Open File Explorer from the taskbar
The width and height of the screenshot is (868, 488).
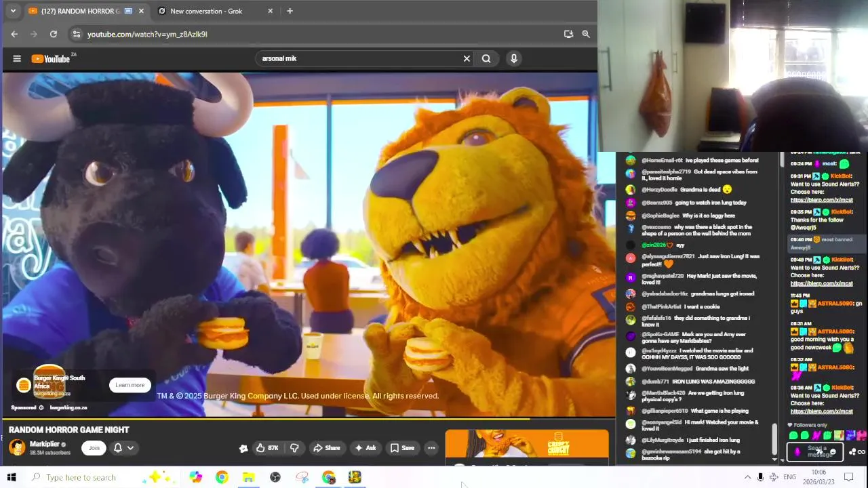pos(248,477)
